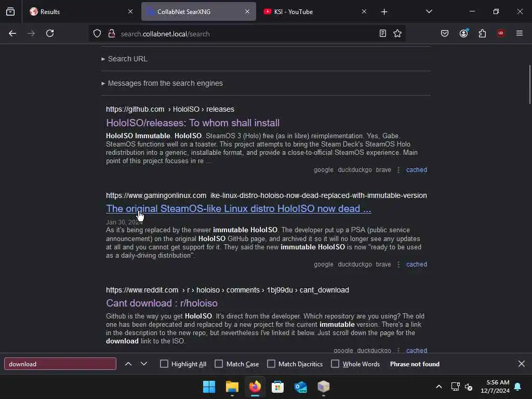List all tabs with the chevron
532x399 pixels.
coord(429,11)
